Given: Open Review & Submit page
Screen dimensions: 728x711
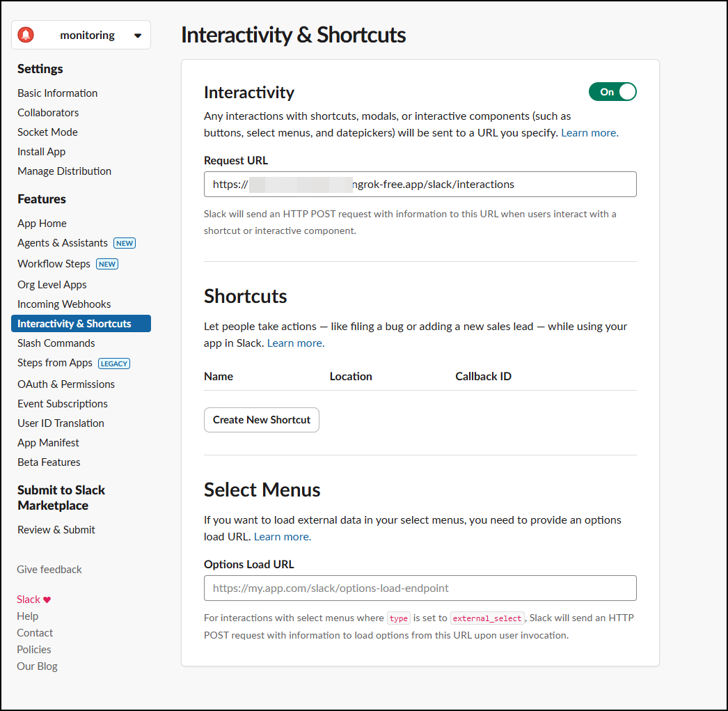Looking at the screenshot, I should coord(56,530).
